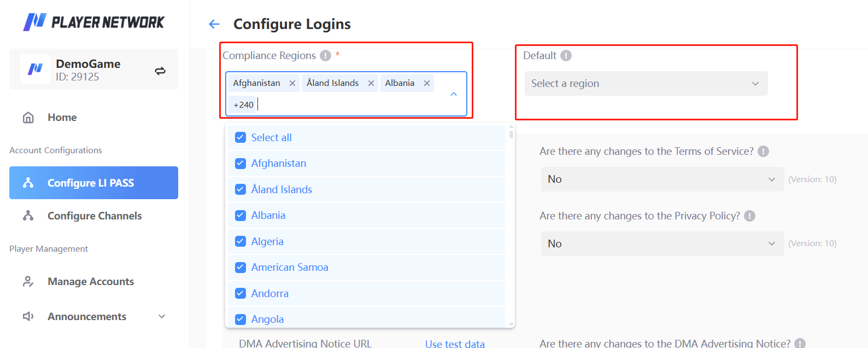The height and width of the screenshot is (348, 868).
Task: Click the Privacy Policy info icon
Action: pos(750,216)
